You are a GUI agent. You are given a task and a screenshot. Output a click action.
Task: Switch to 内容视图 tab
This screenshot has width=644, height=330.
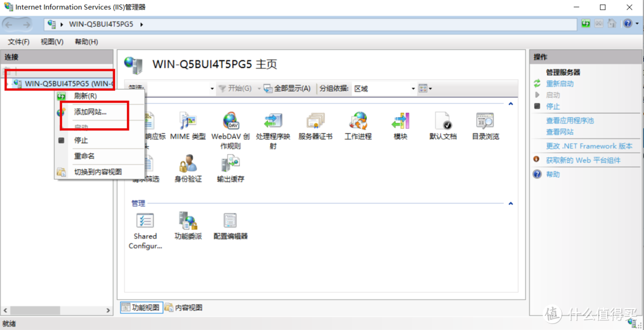[x=184, y=307]
